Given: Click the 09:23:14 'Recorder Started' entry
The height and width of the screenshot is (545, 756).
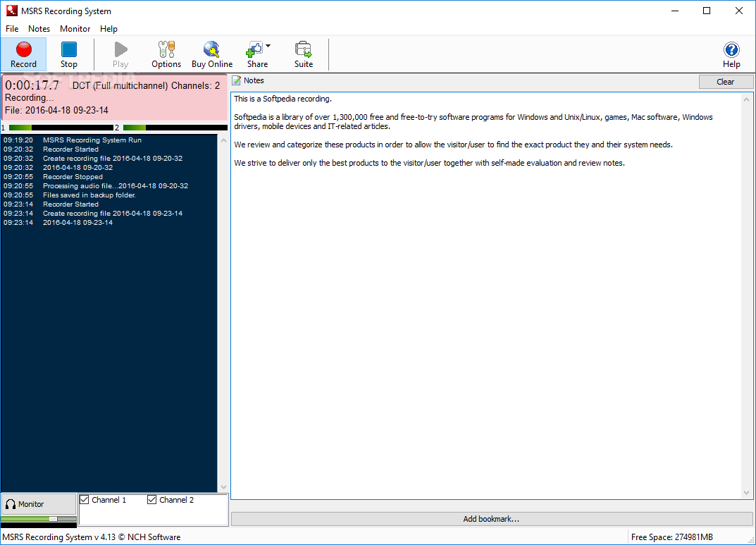Looking at the screenshot, I should click(x=70, y=204).
